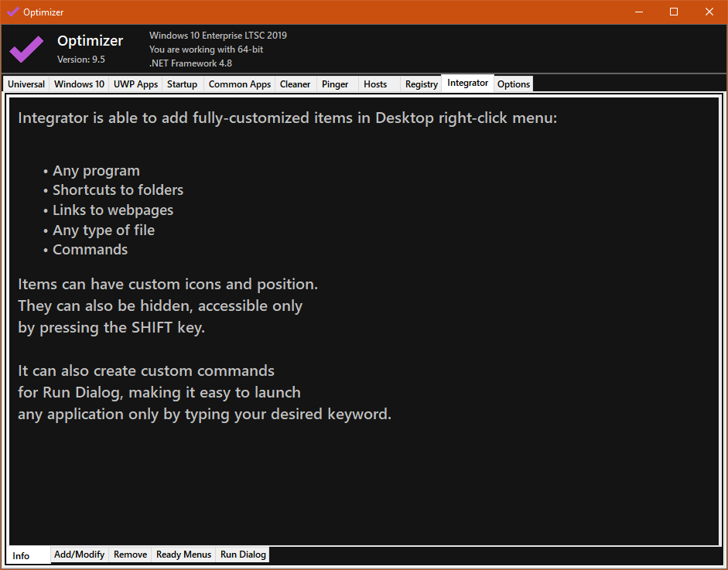
Task: Open the Cleaner tab
Action: [295, 84]
